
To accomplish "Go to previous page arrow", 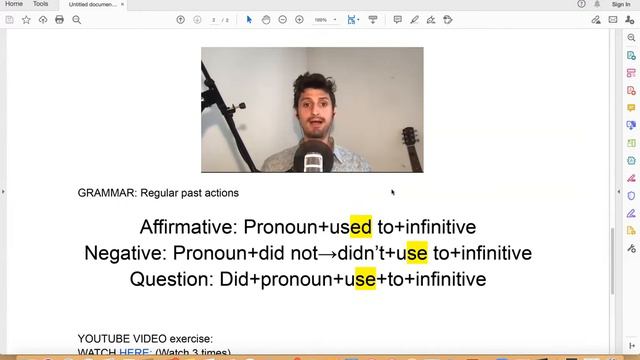I will (x=180, y=20).
